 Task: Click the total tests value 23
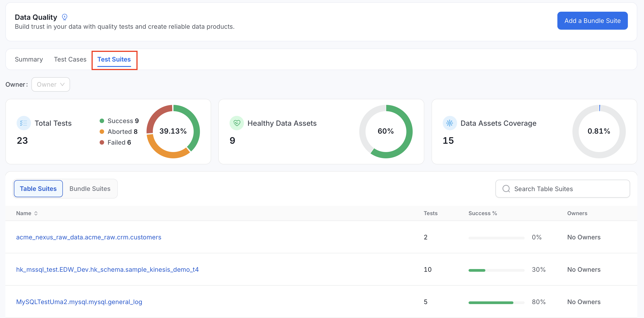[22, 141]
